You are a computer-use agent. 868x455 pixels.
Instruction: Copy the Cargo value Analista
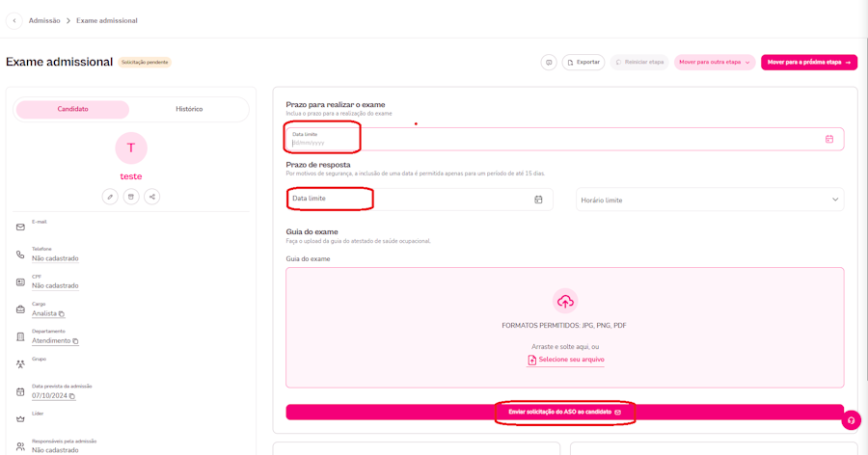pos(62,314)
